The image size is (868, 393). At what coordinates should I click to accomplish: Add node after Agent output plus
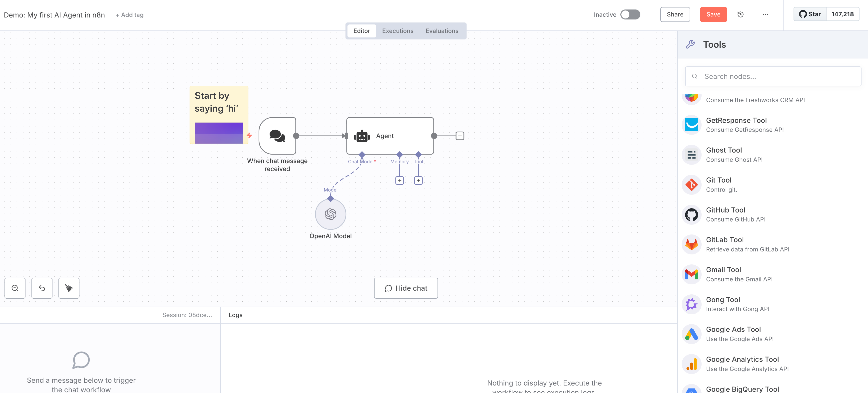(459, 136)
